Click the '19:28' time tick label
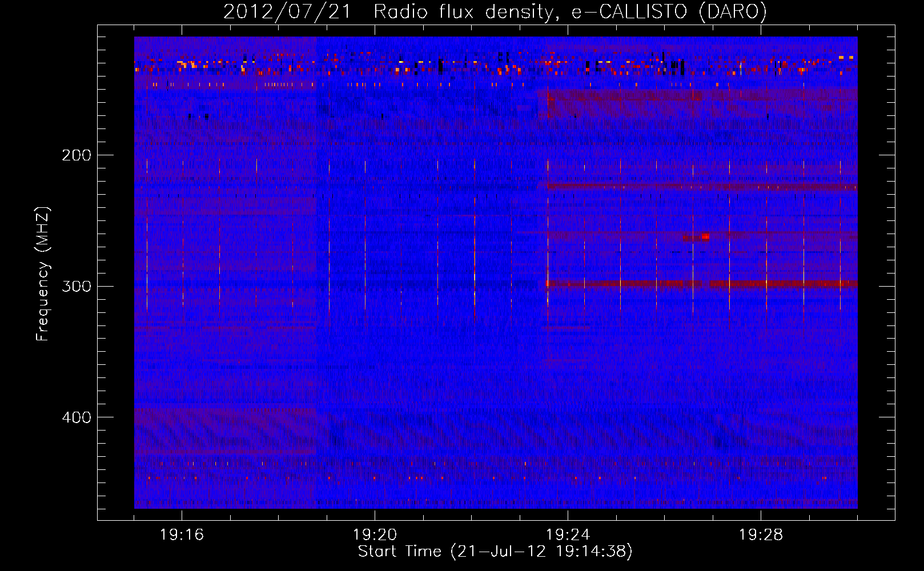Screen dimensions: 924x571 [761, 535]
